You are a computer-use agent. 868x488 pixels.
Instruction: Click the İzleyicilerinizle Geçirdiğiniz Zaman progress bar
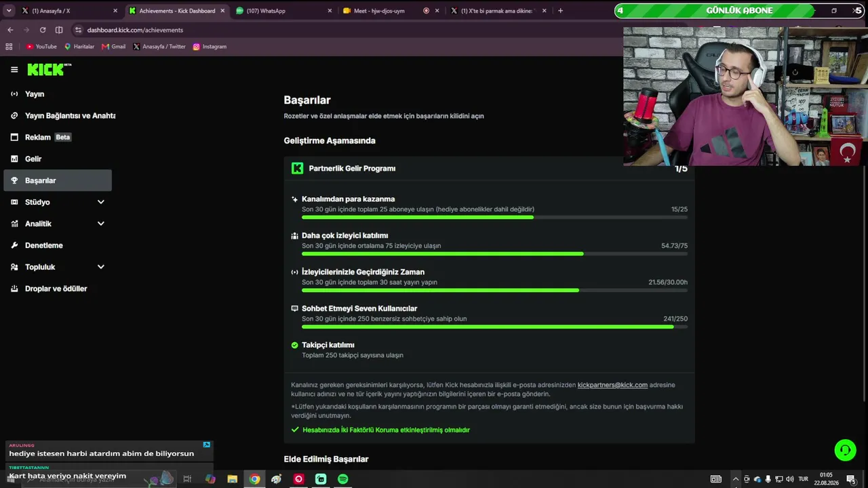pos(494,291)
